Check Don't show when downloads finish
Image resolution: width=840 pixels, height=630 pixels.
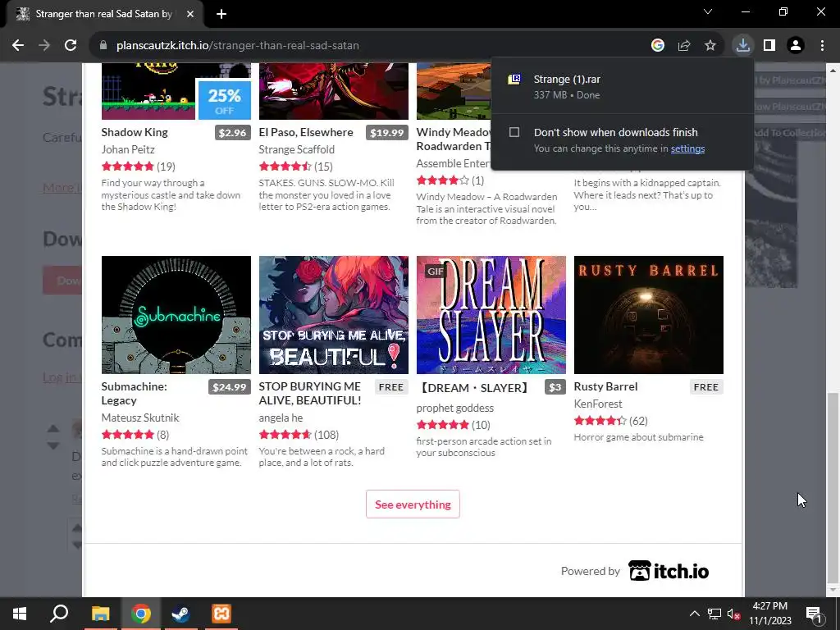click(514, 132)
